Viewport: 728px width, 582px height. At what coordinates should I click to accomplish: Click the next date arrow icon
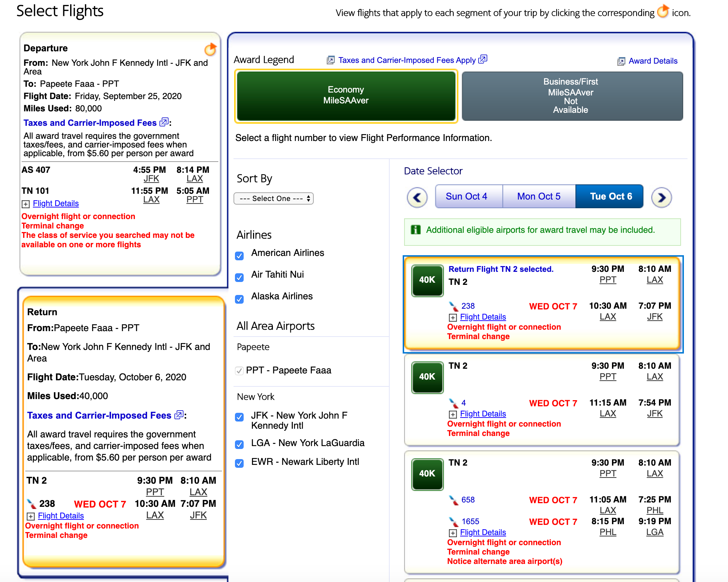tap(661, 197)
